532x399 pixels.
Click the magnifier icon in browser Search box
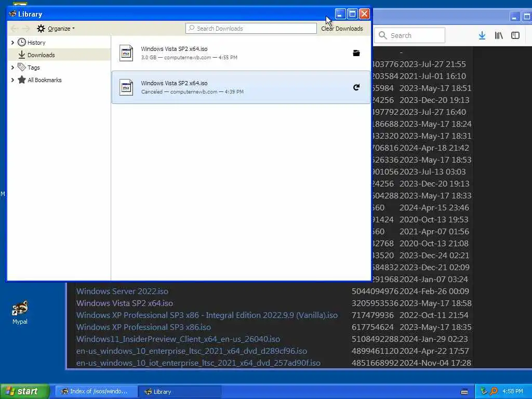click(383, 35)
